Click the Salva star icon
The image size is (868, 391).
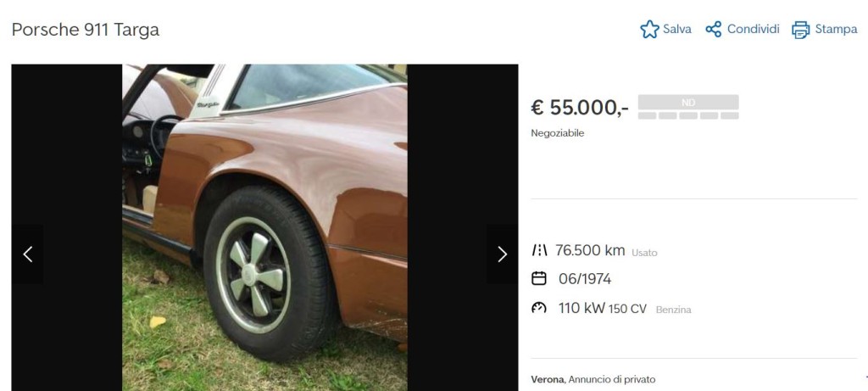point(649,30)
